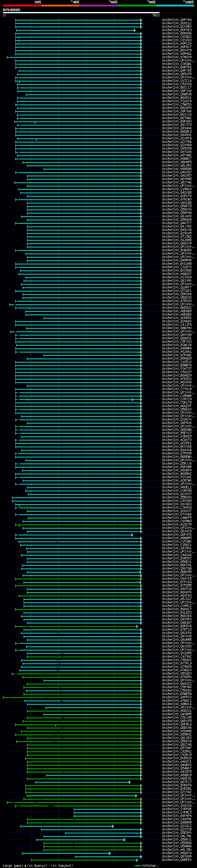This screenshot has height=868, width=197.
Task: Select hit UniRef100_Q9FY66
Action: (177, 111)
